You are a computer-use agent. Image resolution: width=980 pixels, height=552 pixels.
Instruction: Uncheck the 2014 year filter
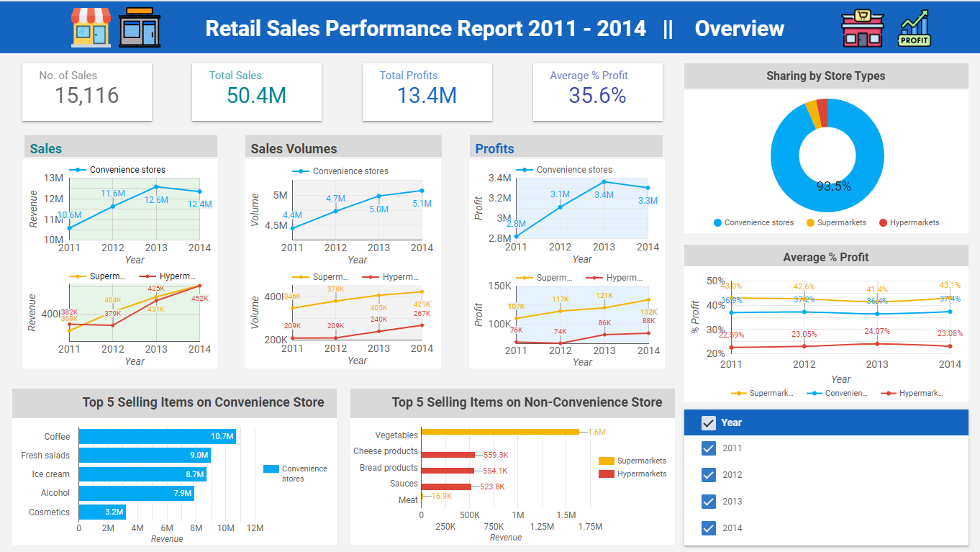click(709, 528)
